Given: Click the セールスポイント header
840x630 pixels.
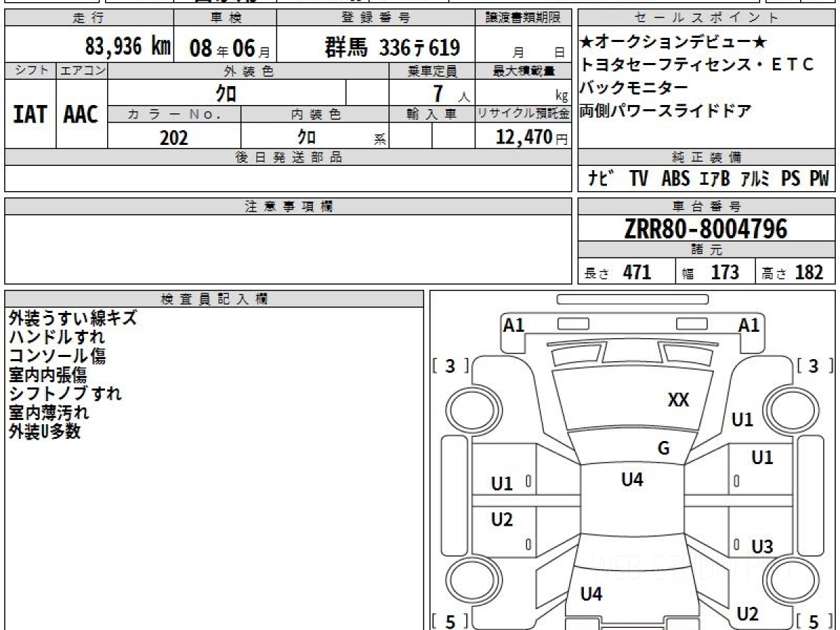Looking at the screenshot, I should (706, 18).
